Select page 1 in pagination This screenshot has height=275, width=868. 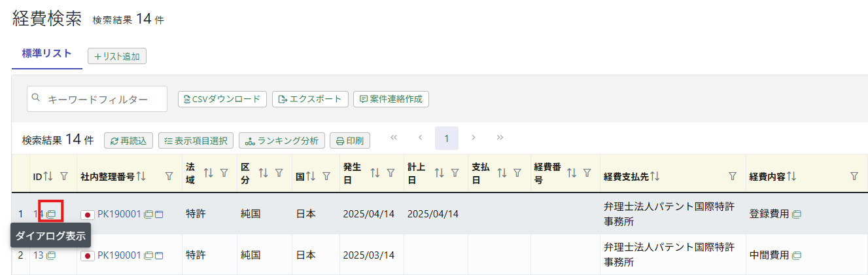447,138
